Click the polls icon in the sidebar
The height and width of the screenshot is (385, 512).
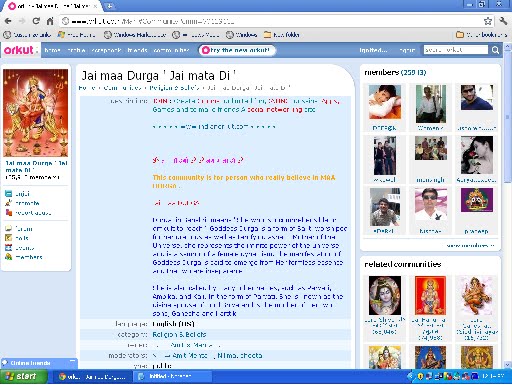tap(8, 238)
